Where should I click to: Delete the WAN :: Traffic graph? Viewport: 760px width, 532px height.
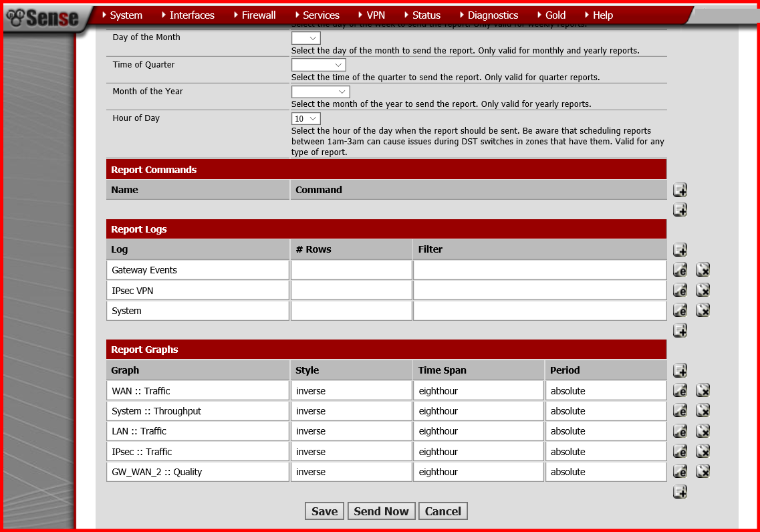(703, 390)
